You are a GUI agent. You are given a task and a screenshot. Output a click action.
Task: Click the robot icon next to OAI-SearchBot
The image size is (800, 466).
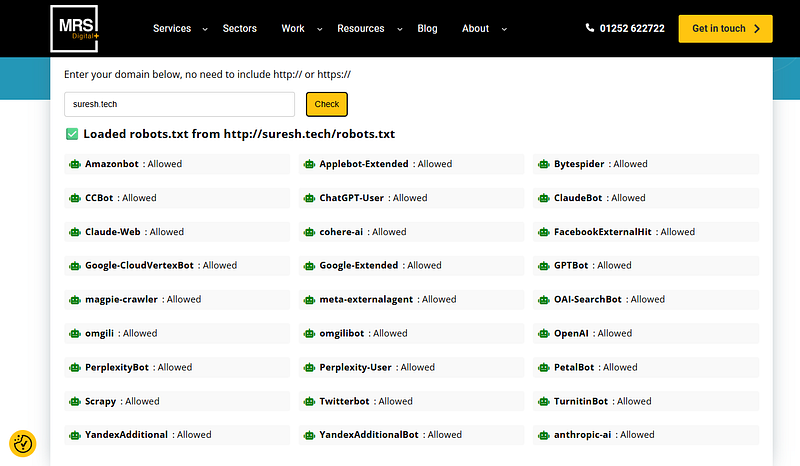tap(544, 300)
